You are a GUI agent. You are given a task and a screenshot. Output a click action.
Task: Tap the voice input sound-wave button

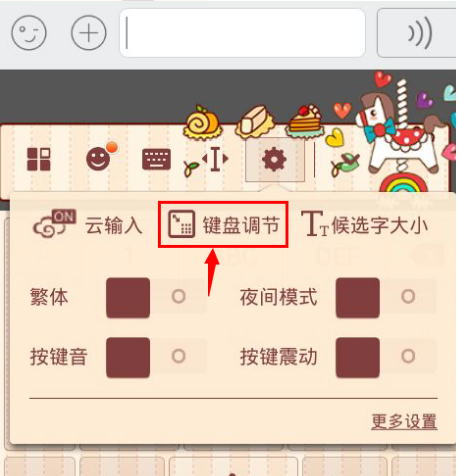pos(417,33)
